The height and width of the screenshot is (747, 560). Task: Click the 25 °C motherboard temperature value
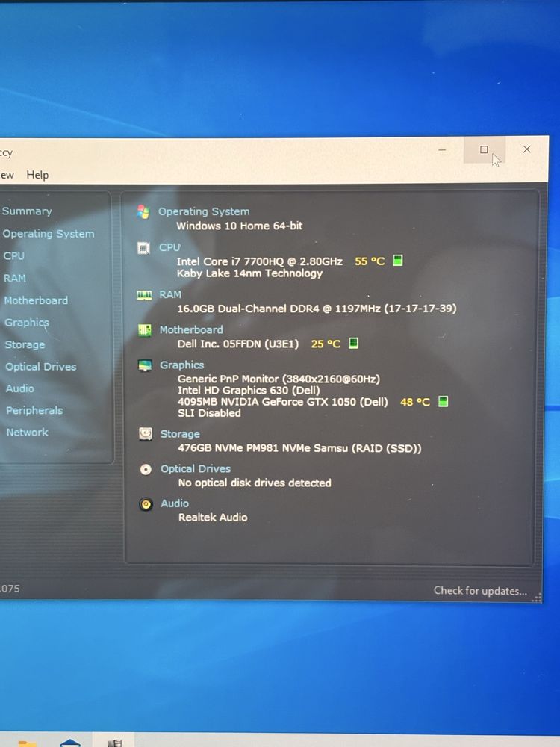326,344
